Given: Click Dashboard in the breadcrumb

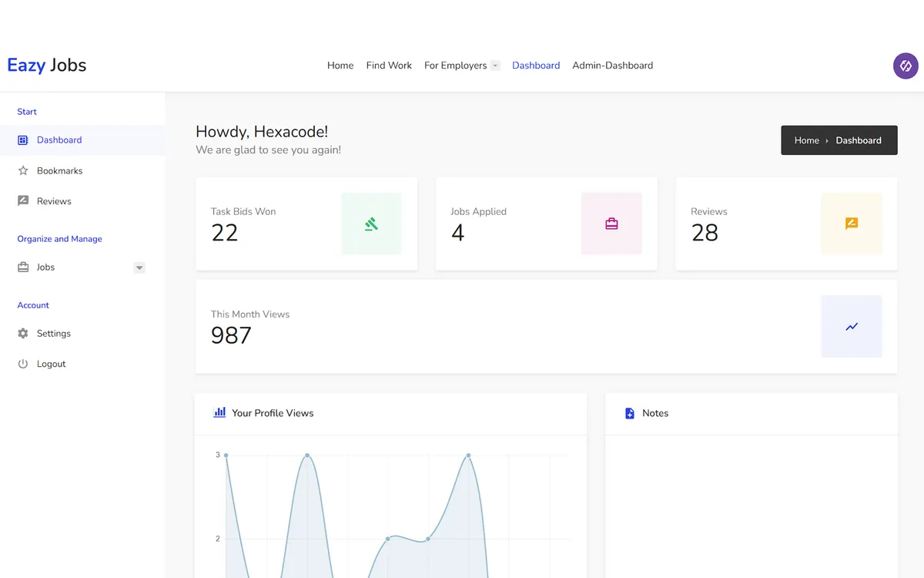Looking at the screenshot, I should pos(859,140).
